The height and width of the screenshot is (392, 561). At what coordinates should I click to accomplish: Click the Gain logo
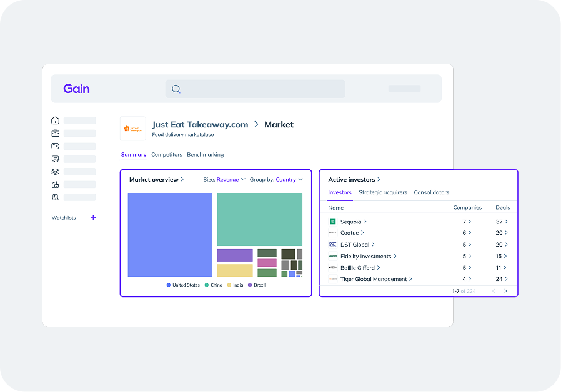pos(76,89)
